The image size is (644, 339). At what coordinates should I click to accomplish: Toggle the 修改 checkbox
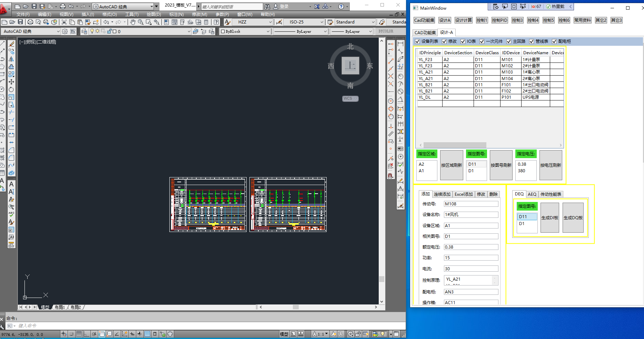pyautogui.click(x=444, y=41)
